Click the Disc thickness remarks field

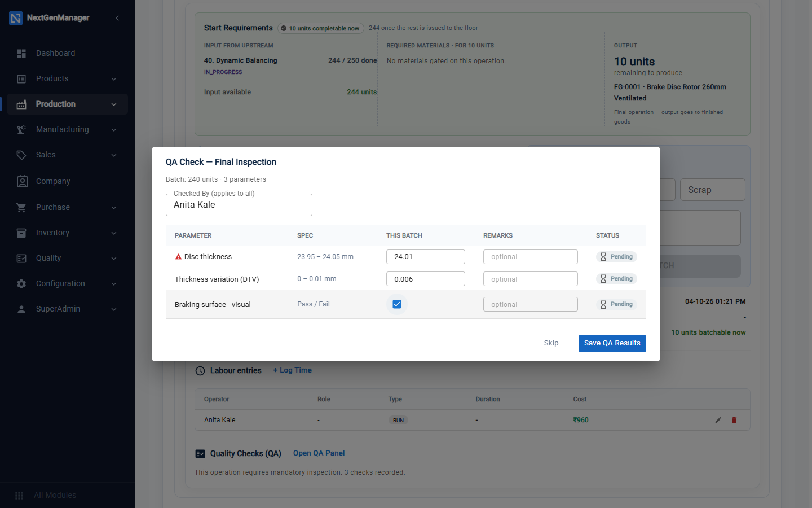(x=531, y=257)
